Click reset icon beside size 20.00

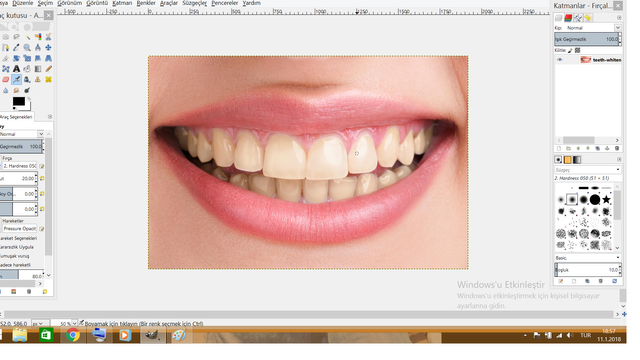click(42, 178)
